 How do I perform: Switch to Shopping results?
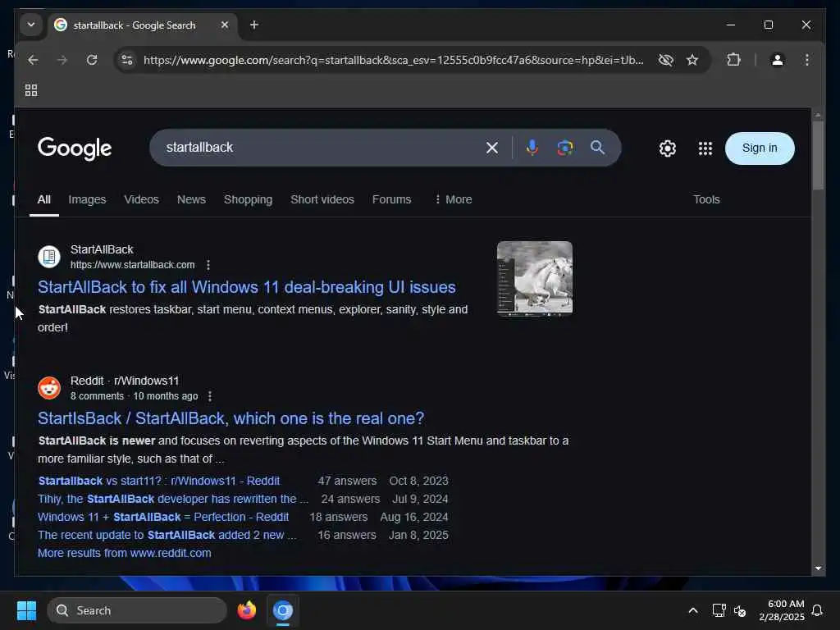tap(248, 199)
